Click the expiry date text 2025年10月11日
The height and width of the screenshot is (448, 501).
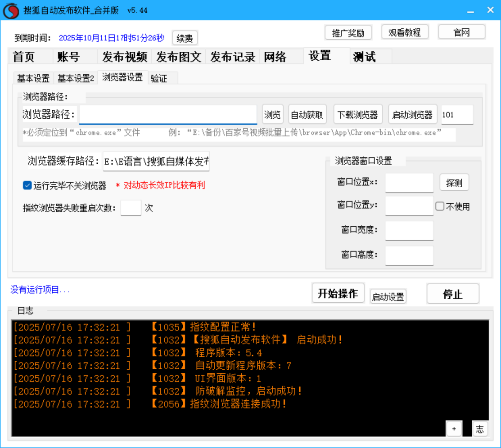(x=111, y=38)
